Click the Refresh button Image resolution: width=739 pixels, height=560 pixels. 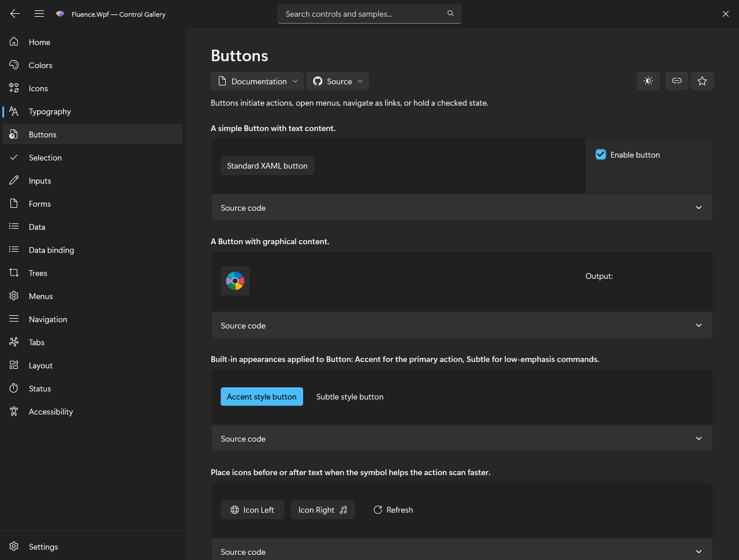pyautogui.click(x=393, y=510)
